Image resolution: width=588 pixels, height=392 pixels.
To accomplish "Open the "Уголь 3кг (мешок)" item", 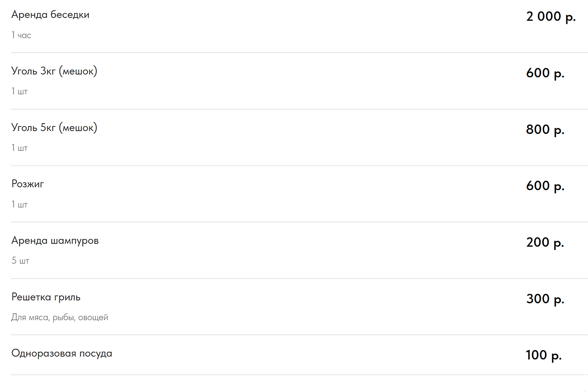I will point(54,71).
